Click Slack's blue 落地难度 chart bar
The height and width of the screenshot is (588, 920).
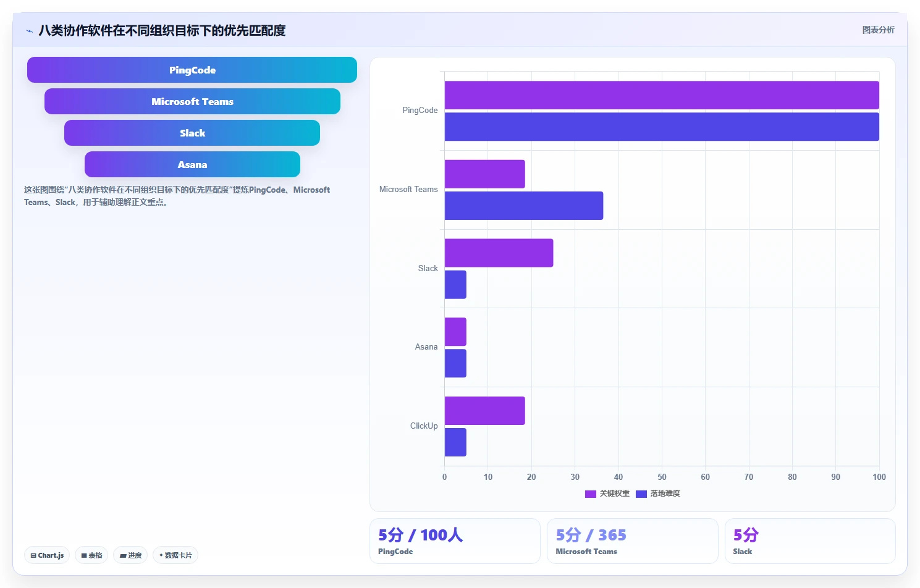click(x=455, y=285)
